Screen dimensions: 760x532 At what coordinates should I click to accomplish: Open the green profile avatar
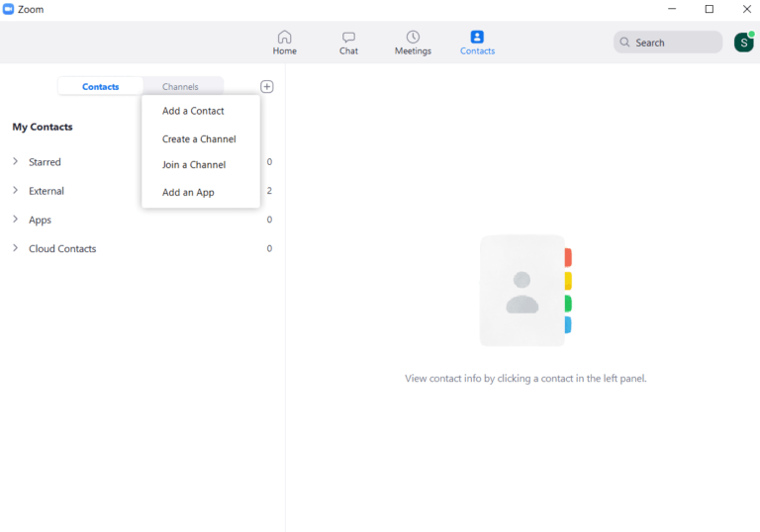(743, 43)
